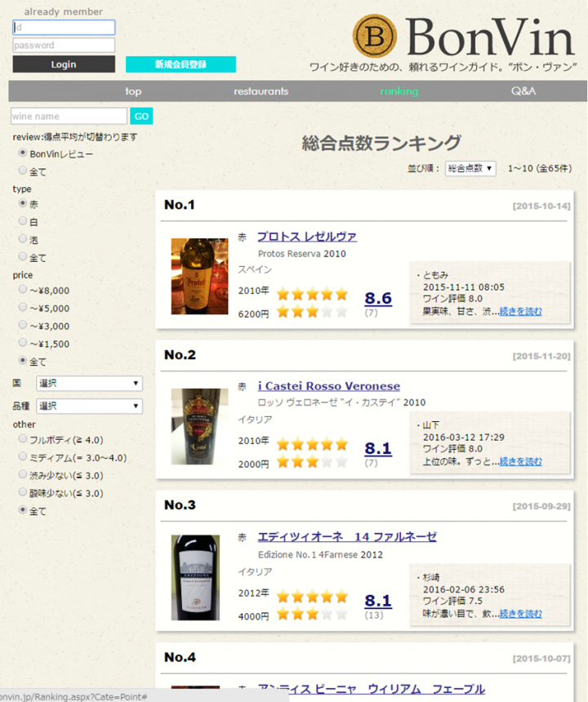Select the ～¥3,000 price radio

click(x=22, y=325)
